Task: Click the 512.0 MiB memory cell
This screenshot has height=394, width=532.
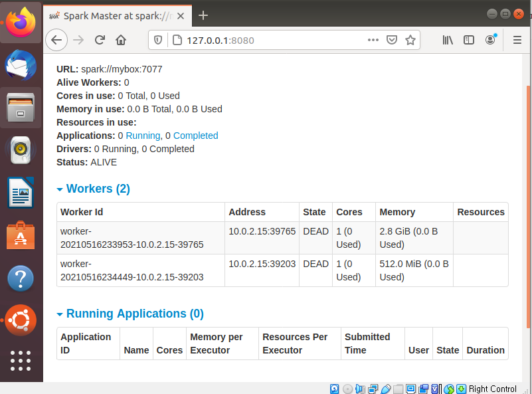Action: point(414,270)
